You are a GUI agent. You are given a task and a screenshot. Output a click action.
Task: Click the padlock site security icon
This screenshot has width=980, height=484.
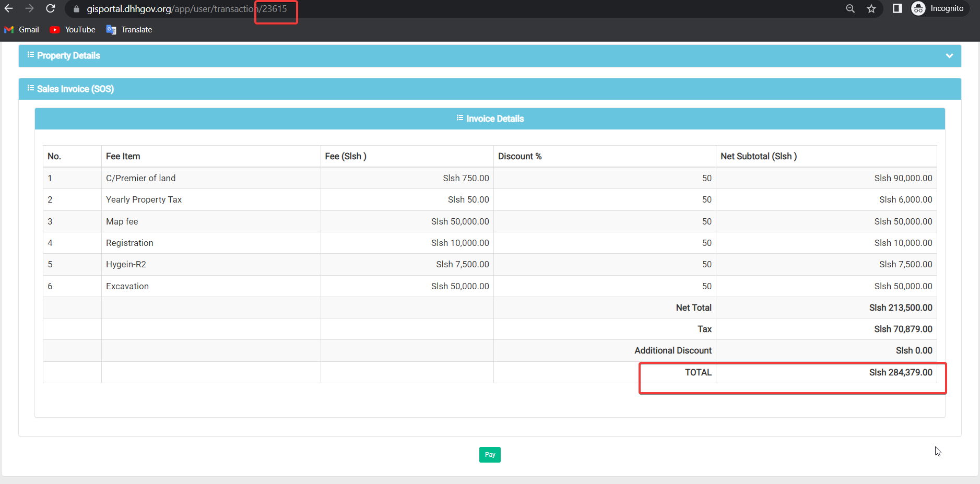76,9
